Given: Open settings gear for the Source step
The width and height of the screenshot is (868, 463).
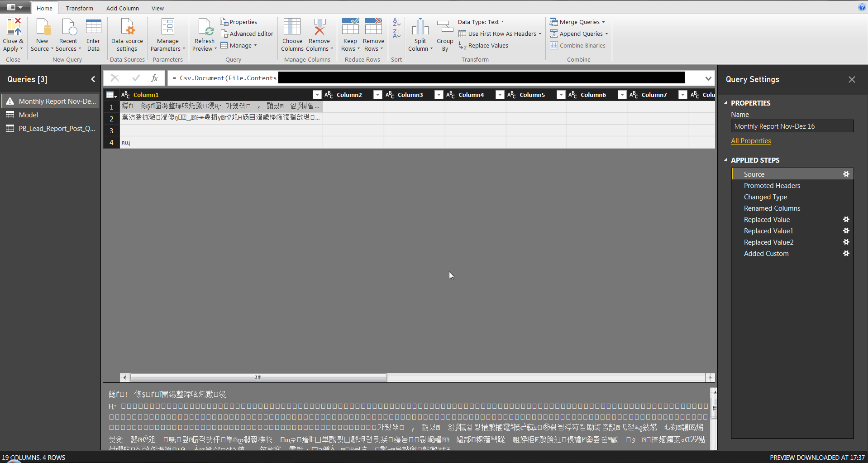Looking at the screenshot, I should click(x=846, y=174).
